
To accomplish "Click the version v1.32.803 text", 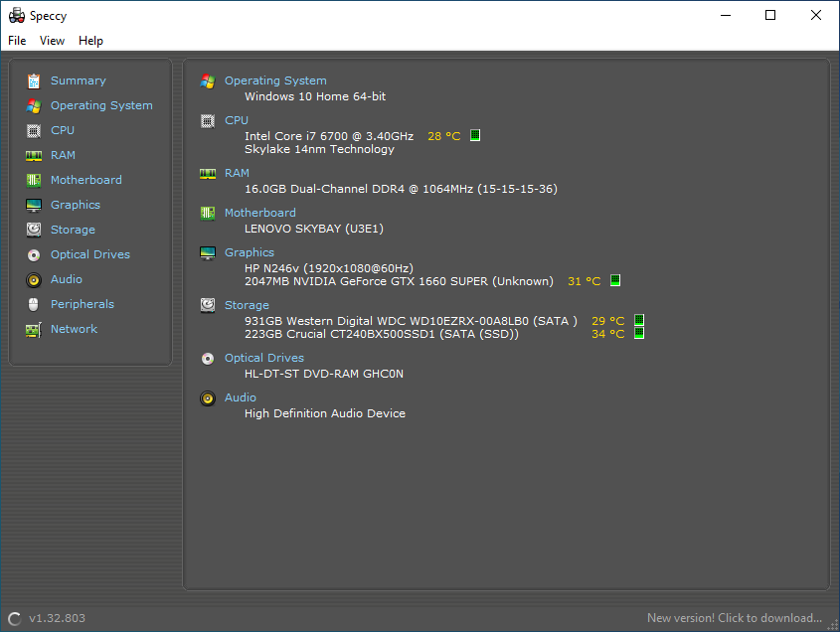I will pos(57,618).
